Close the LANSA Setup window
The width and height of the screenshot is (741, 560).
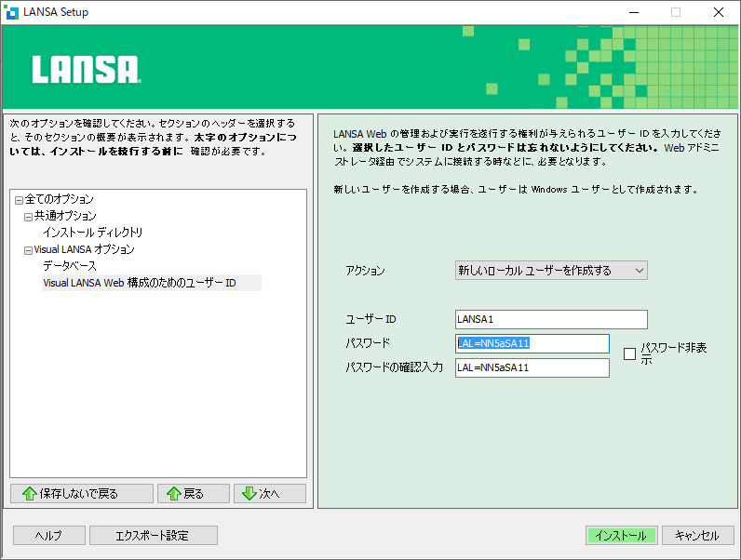tap(719, 12)
